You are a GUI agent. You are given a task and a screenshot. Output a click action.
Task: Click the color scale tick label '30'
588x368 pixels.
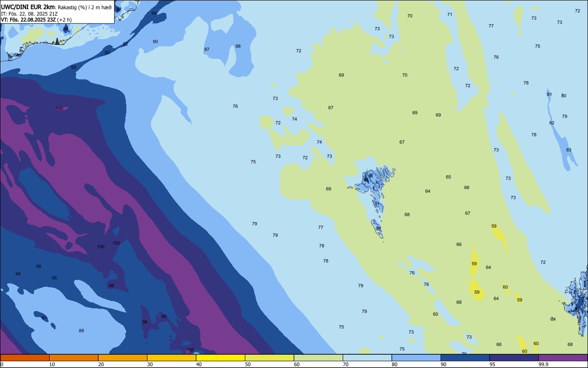(x=150, y=364)
